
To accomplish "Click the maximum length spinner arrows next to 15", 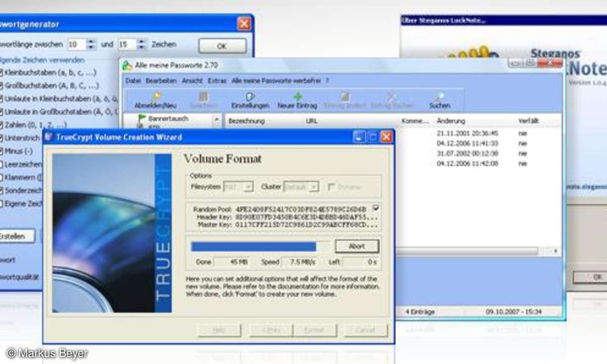I will [x=142, y=44].
